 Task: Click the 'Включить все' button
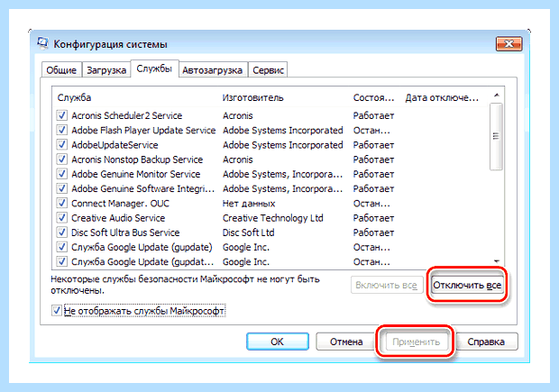387,285
